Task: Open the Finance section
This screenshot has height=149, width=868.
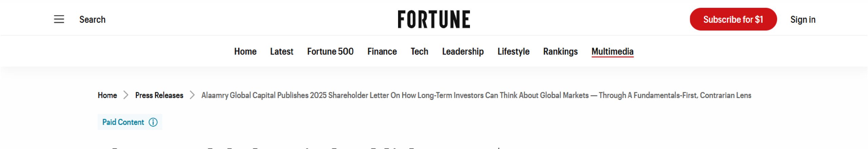Action: (382, 51)
